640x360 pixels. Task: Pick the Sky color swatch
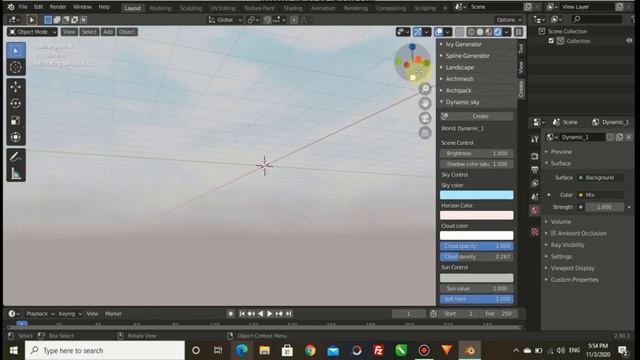click(x=477, y=195)
